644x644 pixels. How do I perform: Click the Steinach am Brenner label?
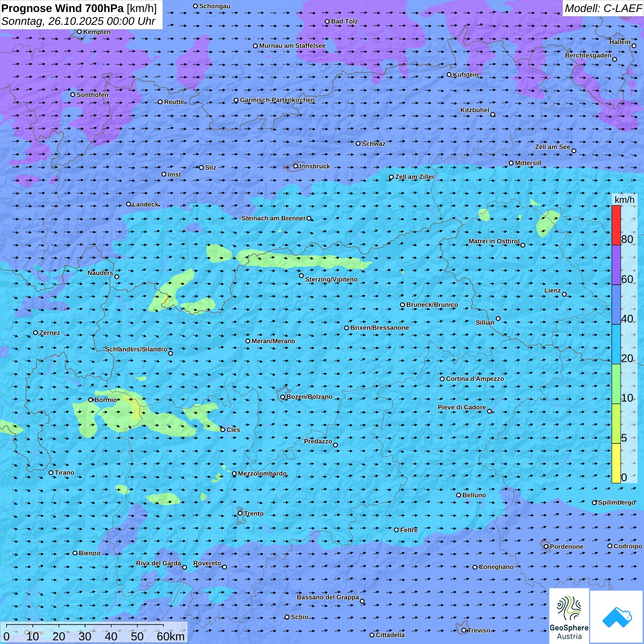click(273, 218)
